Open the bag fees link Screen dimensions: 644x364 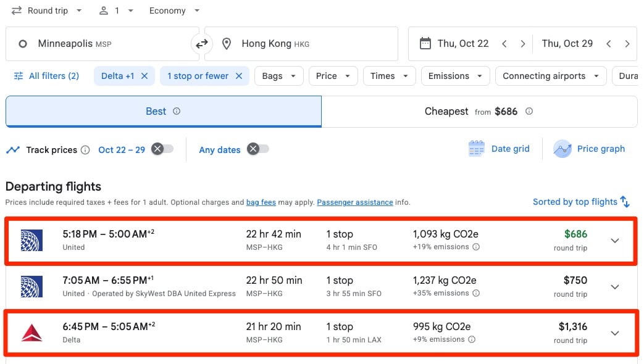point(261,202)
